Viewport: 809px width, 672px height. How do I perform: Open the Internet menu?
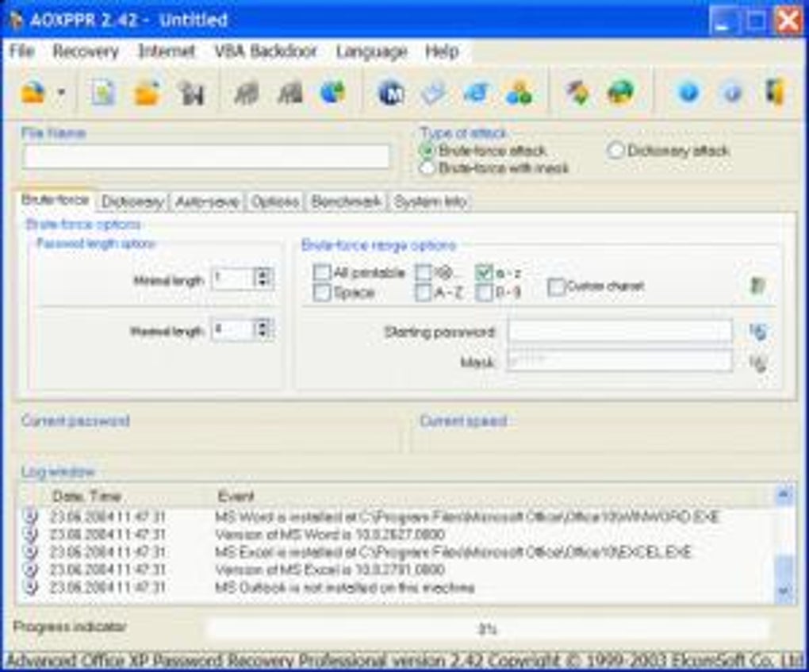(167, 51)
